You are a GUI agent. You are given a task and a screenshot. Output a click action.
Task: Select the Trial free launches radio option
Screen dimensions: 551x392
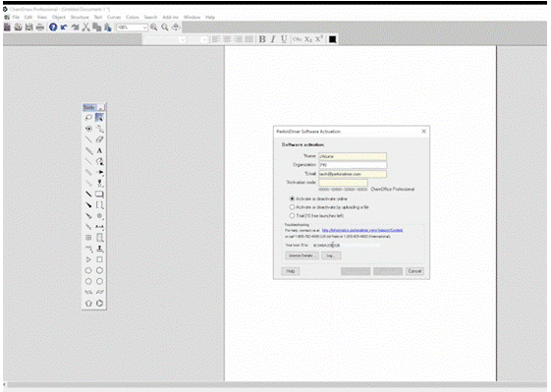[292, 215]
